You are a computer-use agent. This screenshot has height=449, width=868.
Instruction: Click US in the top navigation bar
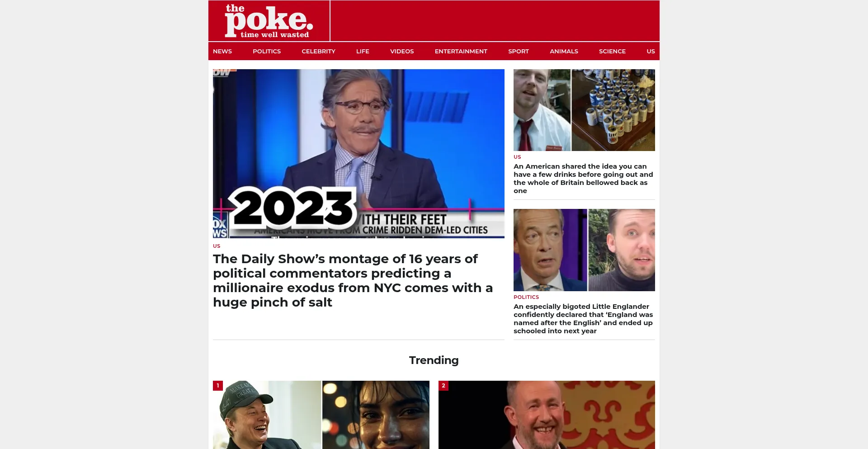point(651,51)
